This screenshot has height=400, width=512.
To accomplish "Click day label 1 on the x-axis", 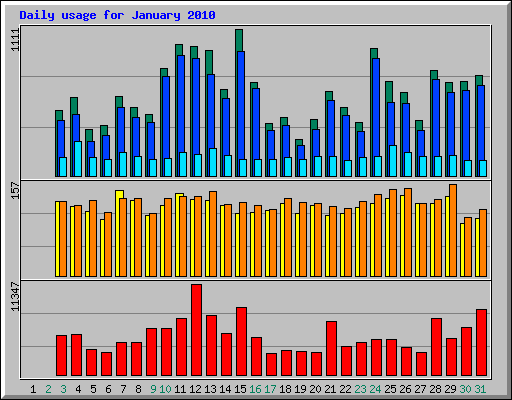I will coord(33,389).
